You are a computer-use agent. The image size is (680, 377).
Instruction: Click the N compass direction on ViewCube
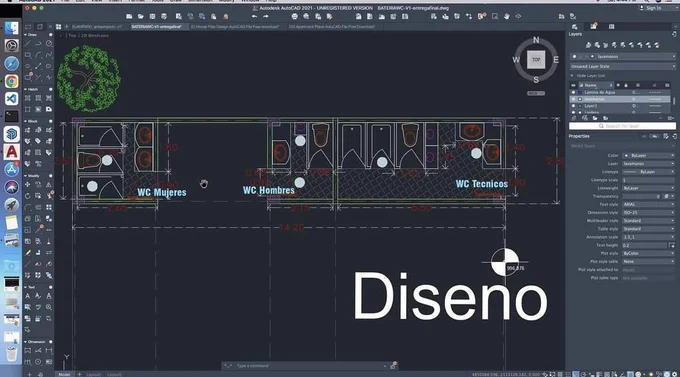click(x=536, y=40)
